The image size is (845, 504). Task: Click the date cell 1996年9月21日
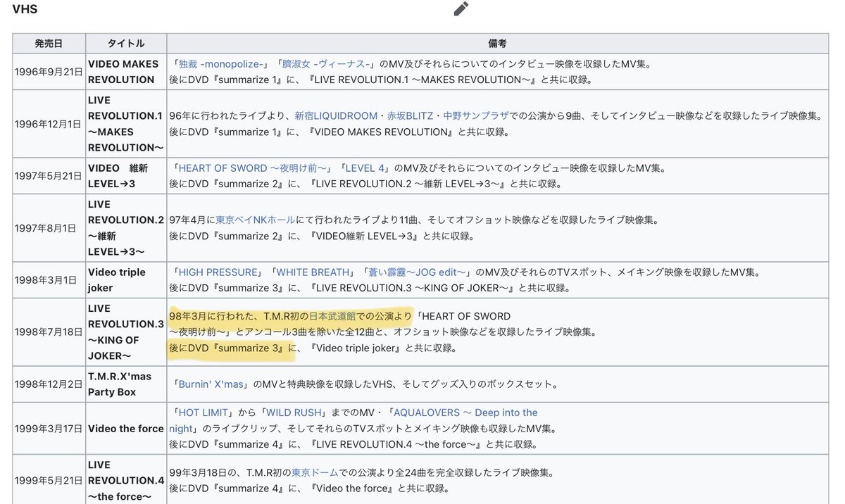point(49,72)
